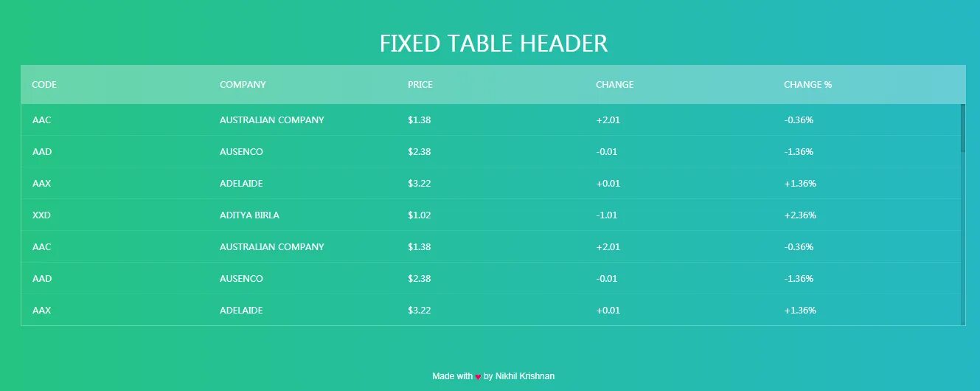980x391 pixels.
Task: Click the table scrollbar thumb
Action: 963,128
